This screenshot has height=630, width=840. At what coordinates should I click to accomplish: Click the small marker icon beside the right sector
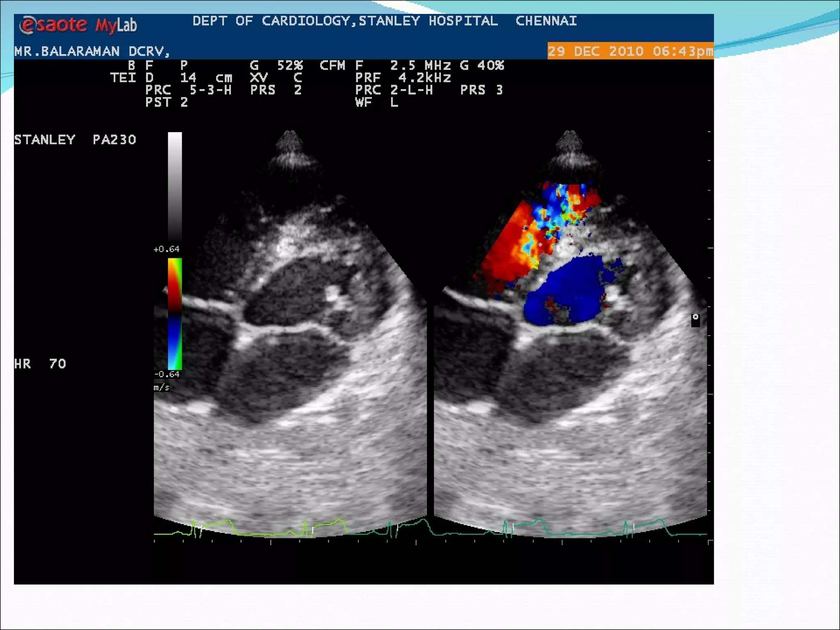pyautogui.click(x=695, y=320)
